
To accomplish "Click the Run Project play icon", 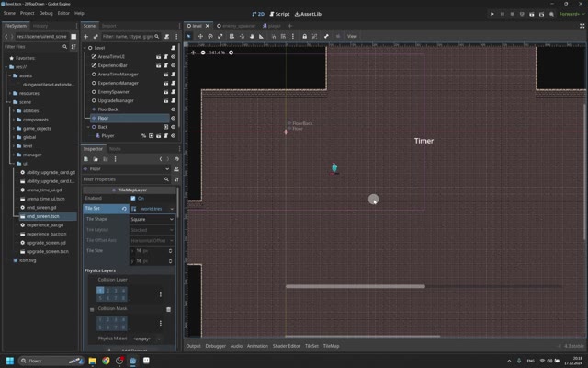I will 492,14.
